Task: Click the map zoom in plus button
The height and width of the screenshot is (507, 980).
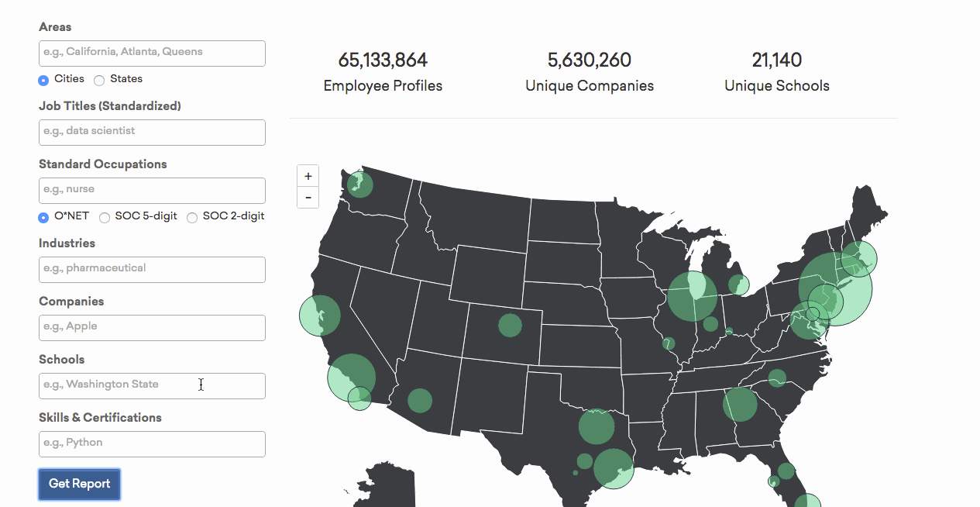Action: tap(308, 176)
